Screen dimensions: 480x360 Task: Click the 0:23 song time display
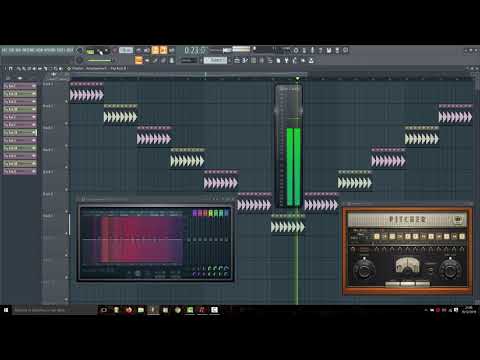point(195,51)
